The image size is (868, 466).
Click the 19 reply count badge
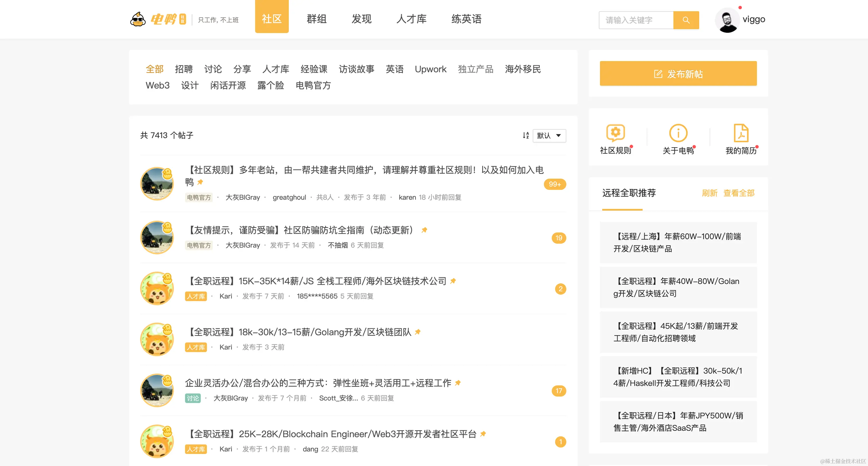click(x=559, y=238)
